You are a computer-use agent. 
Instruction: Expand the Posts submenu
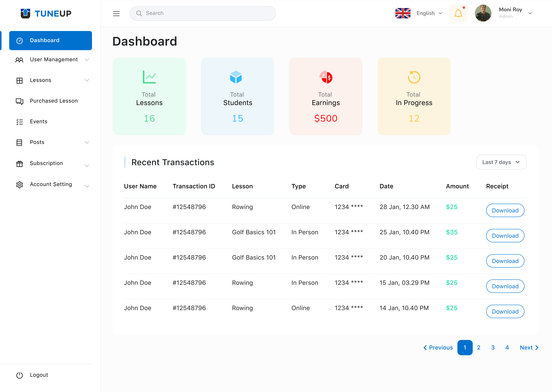(87, 142)
